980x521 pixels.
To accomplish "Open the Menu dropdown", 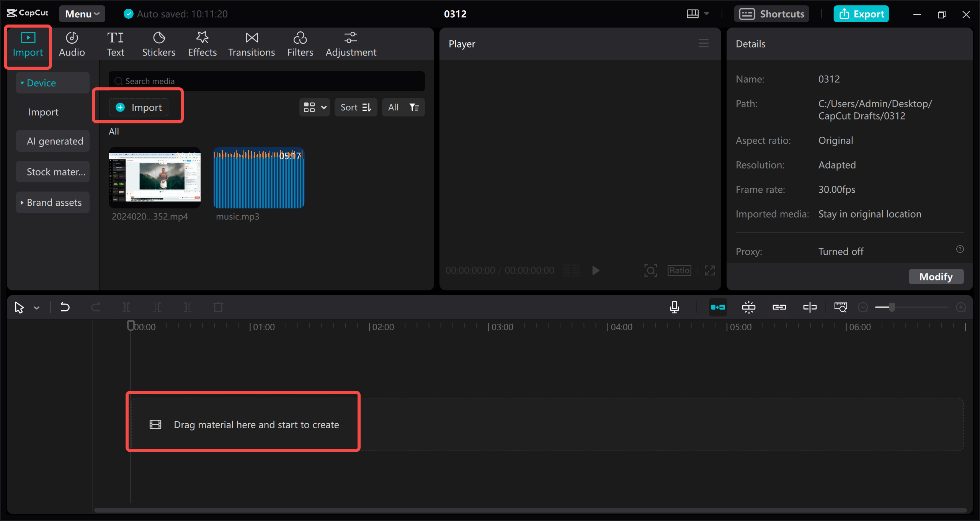I will point(82,14).
